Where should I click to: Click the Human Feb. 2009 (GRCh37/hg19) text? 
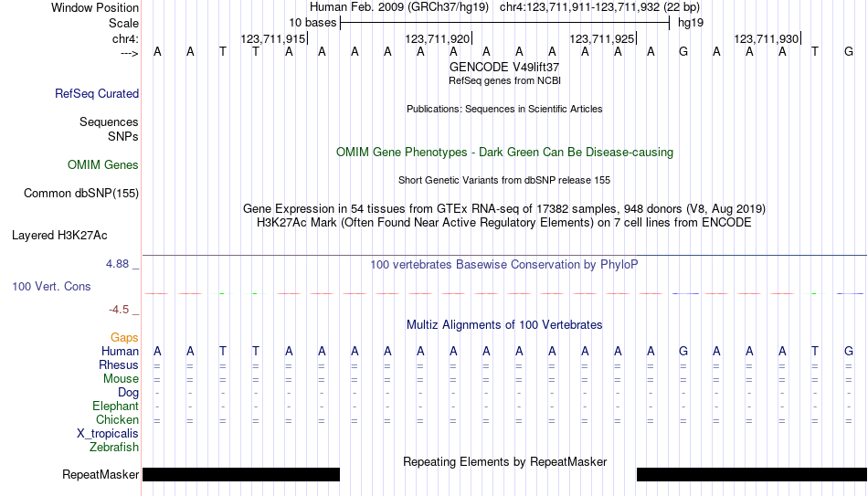click(399, 7)
